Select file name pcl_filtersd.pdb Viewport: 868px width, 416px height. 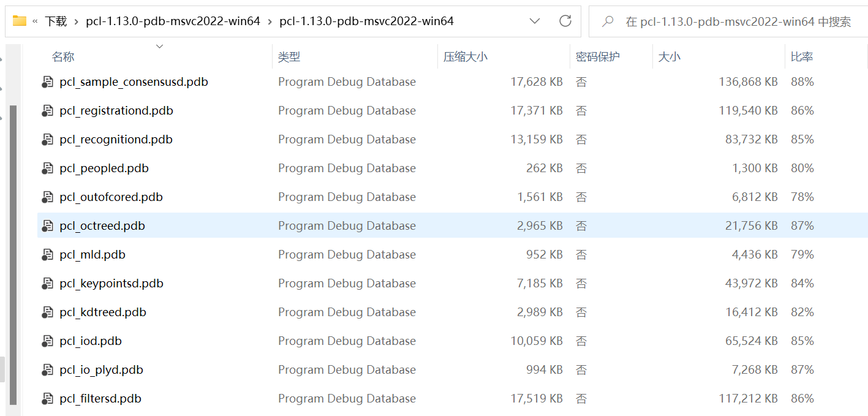coord(100,399)
